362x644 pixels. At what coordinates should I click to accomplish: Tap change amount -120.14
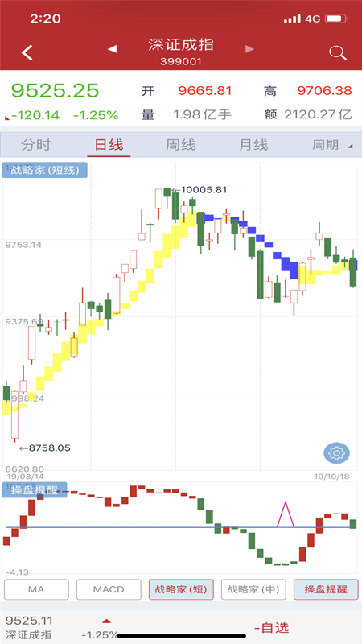[35, 115]
